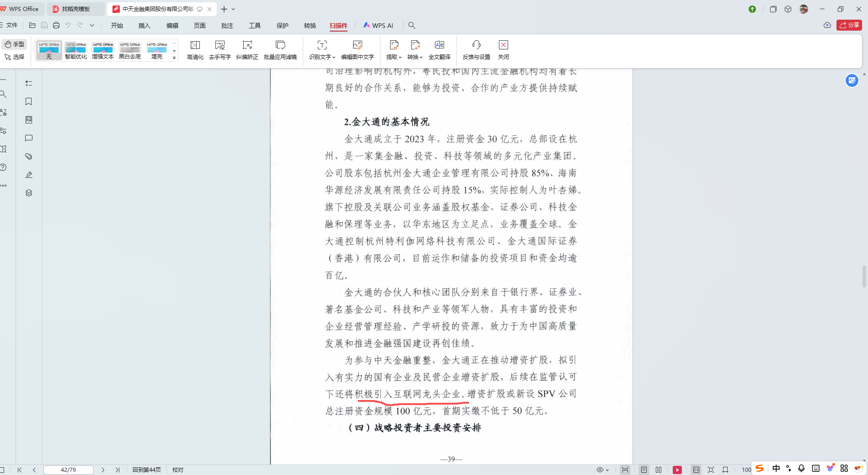Viewport: 868px width, 475px height.
Task: Open the search magnifier next to WPS AI
Action: (412, 26)
